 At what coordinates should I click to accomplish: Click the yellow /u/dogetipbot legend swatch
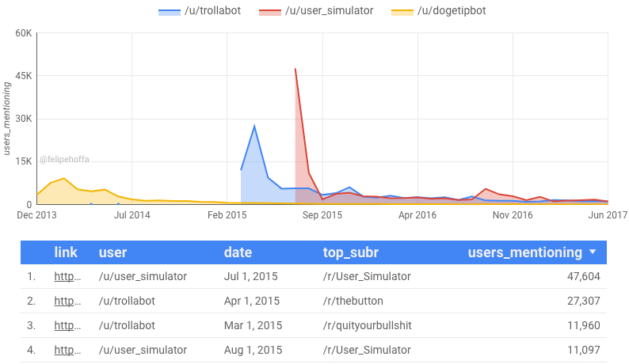coord(402,12)
